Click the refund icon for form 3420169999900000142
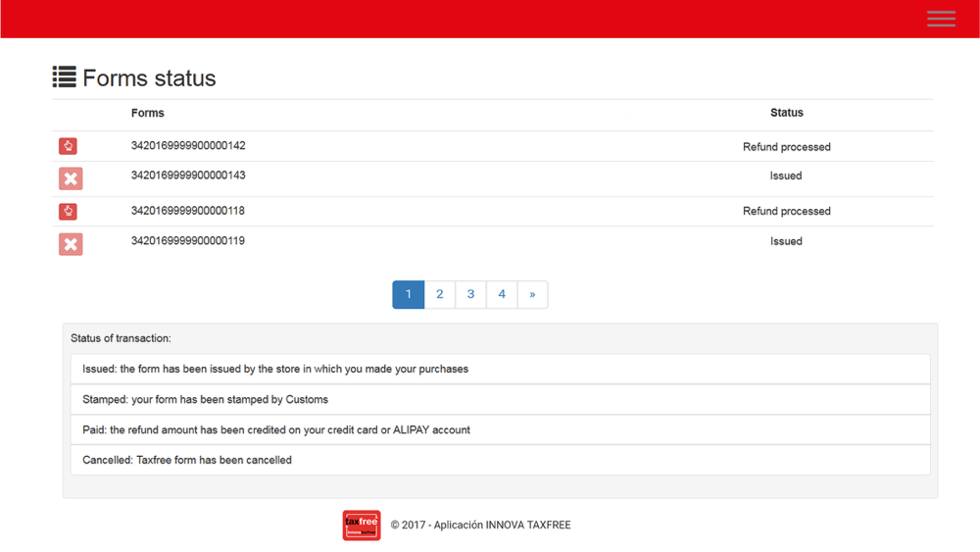This screenshot has width=980, height=552. (69, 146)
